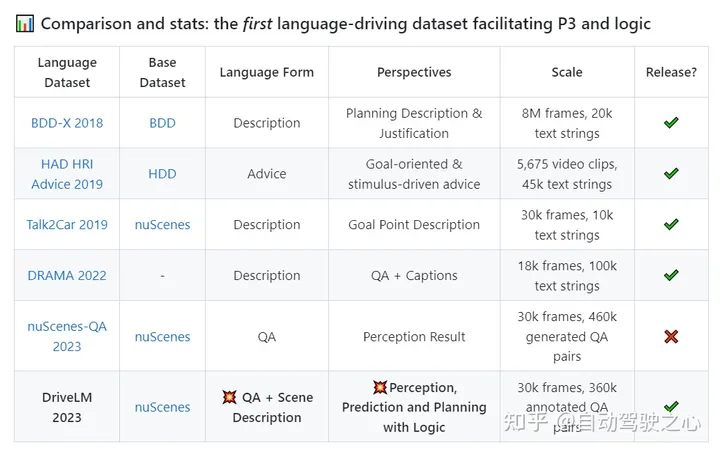Click the bar chart emoji in heading

click(25, 23)
